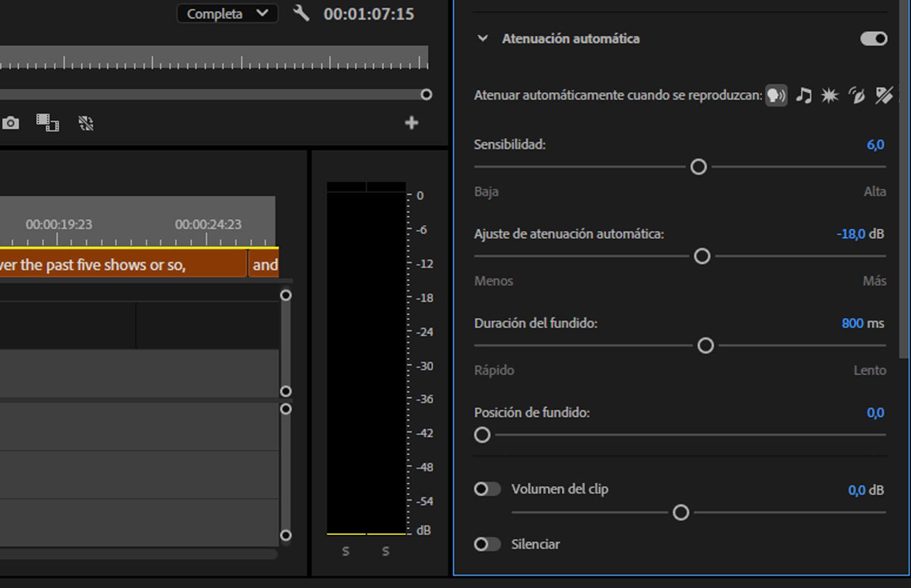Viewport: 911px width, 588px height.
Task: Click the program timecode 00:01:07:15
Action: tap(369, 14)
